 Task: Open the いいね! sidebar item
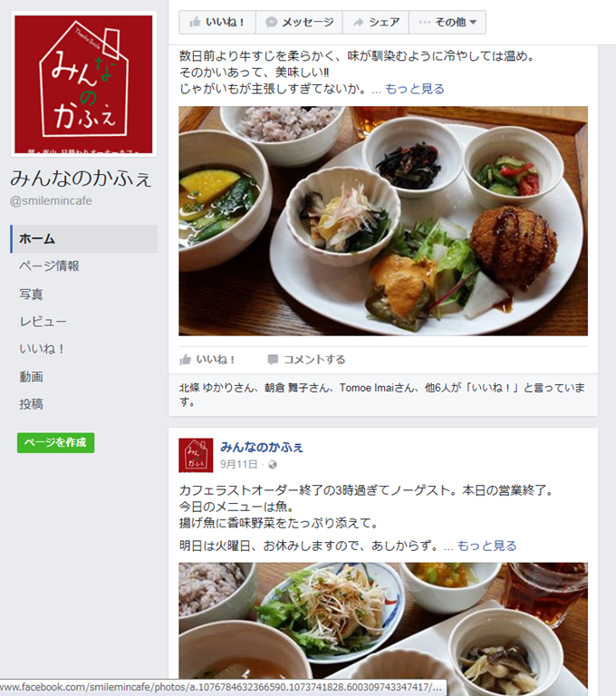pos(42,349)
